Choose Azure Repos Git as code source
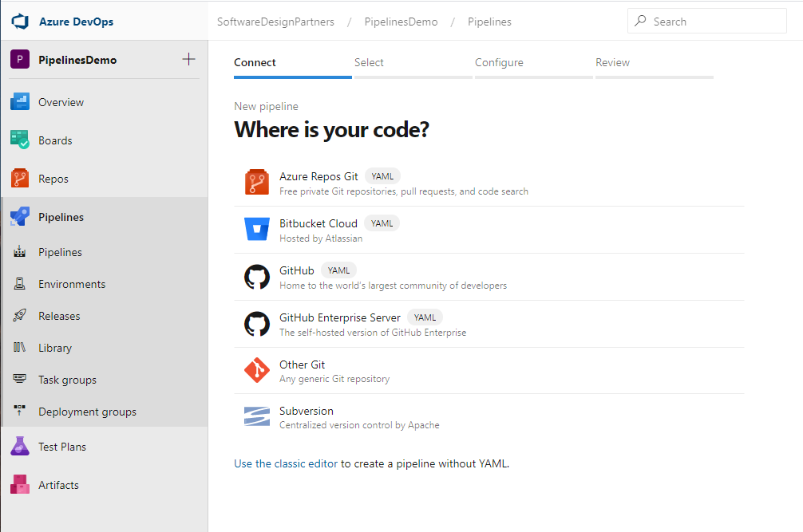This screenshot has width=803, height=532. click(x=257, y=182)
